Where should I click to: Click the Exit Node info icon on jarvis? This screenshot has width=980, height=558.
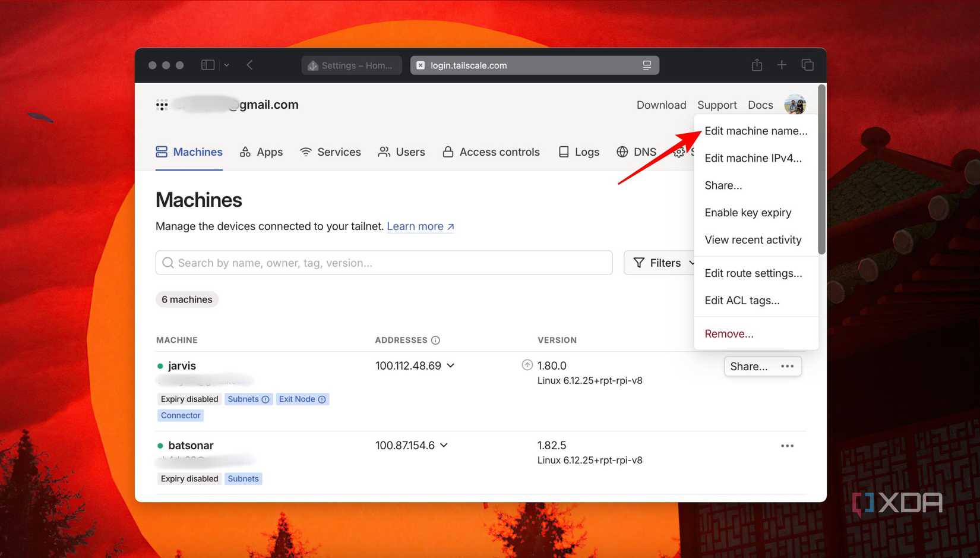coord(321,399)
